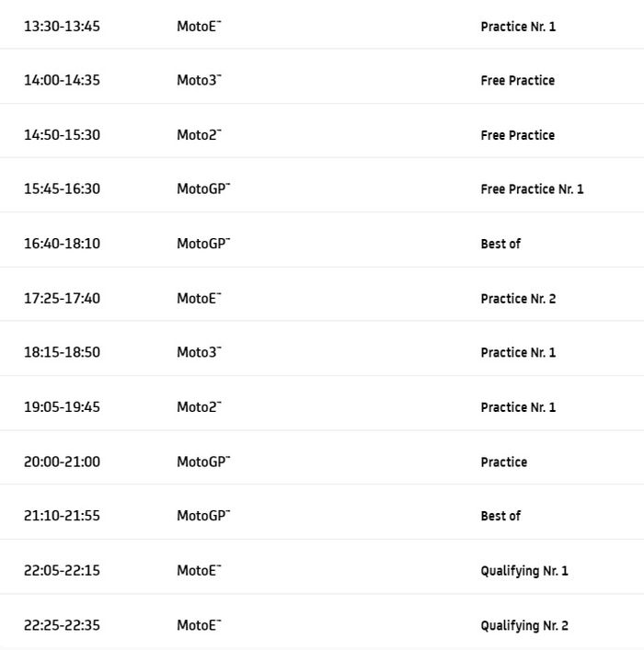Select the MotoGP Practice at 20:00-21:00

pyautogui.click(x=503, y=462)
